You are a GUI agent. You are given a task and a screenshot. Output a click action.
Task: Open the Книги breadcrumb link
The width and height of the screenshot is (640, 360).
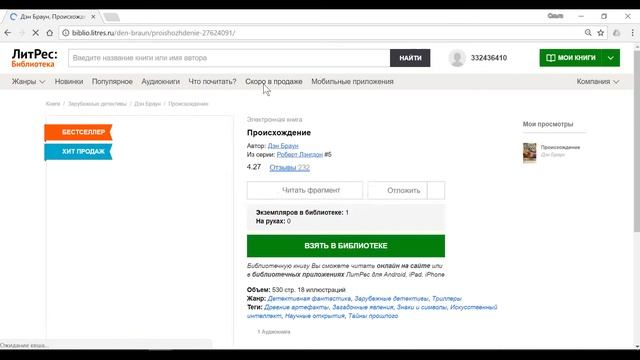coord(53,104)
